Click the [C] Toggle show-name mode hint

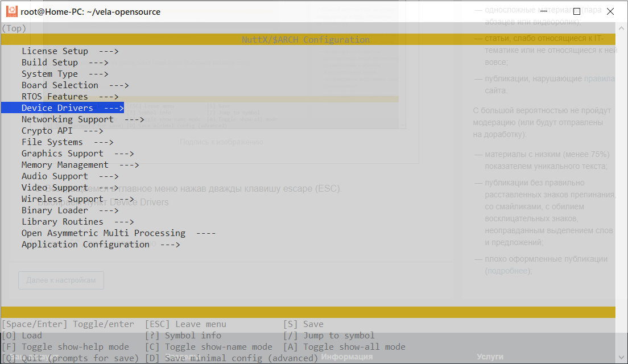[209, 347]
